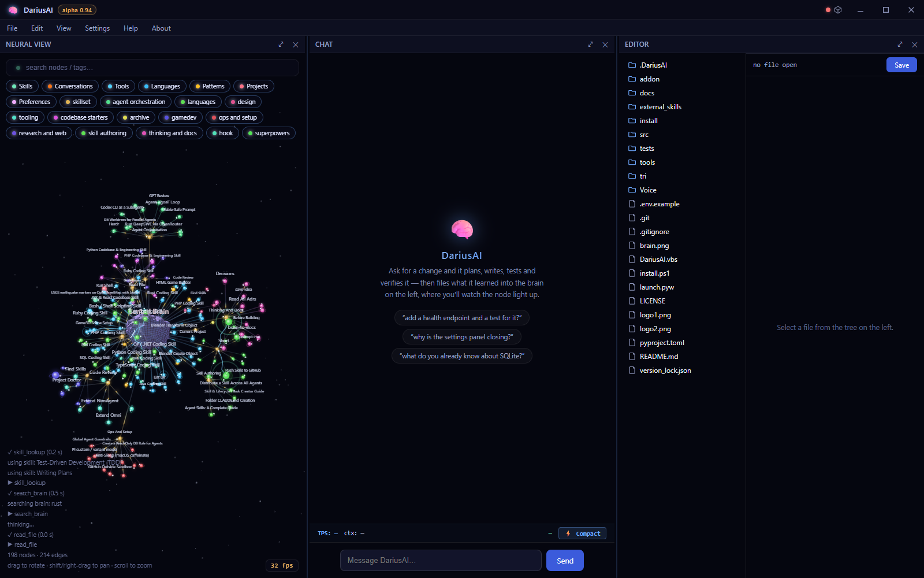924x578 pixels.
Task: Open the File menu
Action: pos(12,28)
